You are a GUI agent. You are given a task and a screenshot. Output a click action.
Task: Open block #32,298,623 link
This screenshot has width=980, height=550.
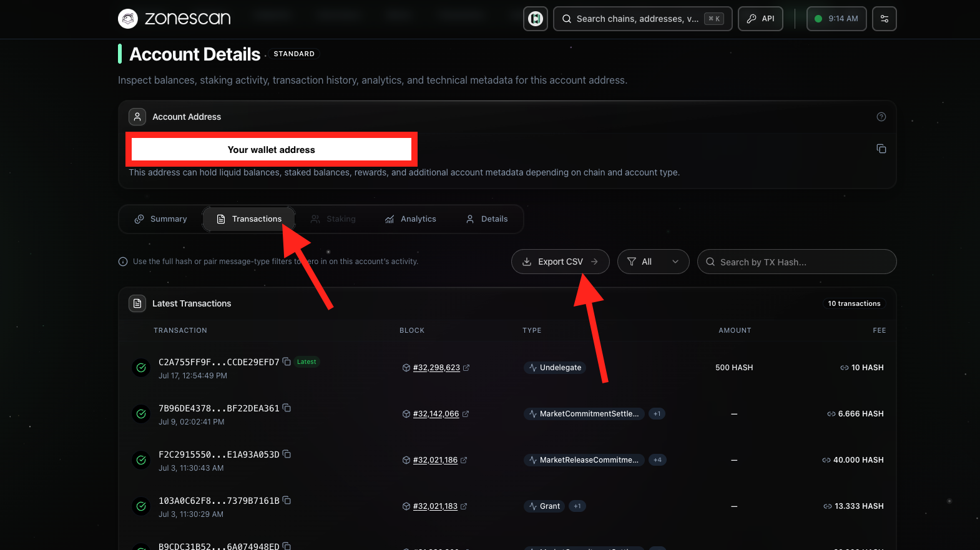click(x=436, y=368)
